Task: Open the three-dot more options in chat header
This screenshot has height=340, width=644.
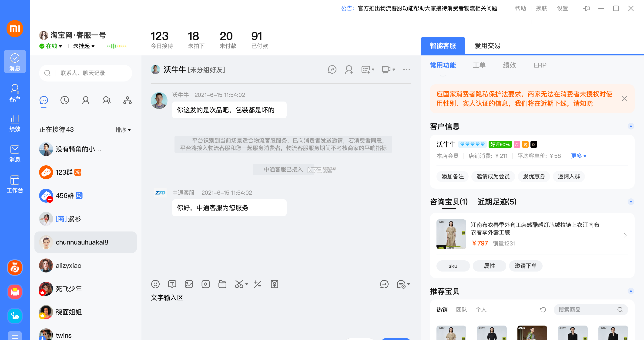Action: pyautogui.click(x=406, y=70)
